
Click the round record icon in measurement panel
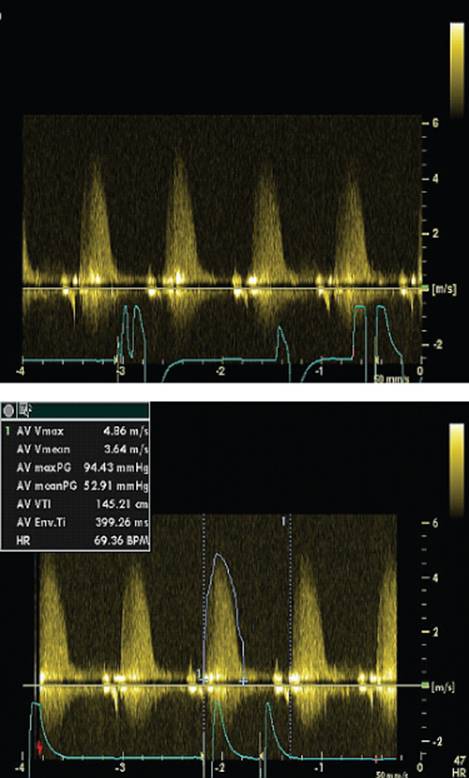(x=8, y=411)
